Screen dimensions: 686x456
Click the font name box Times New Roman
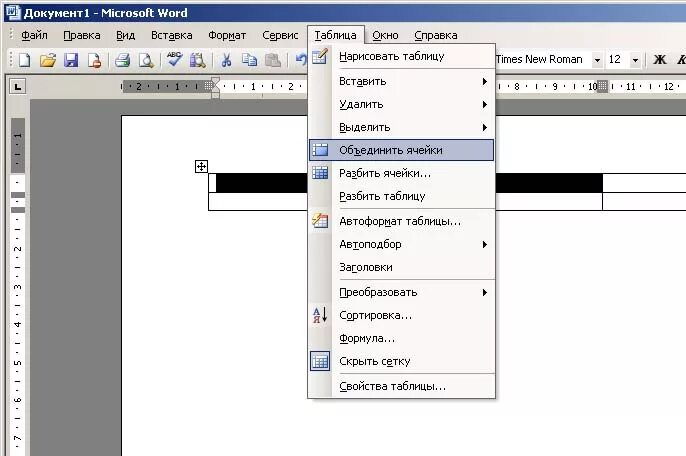click(x=543, y=60)
